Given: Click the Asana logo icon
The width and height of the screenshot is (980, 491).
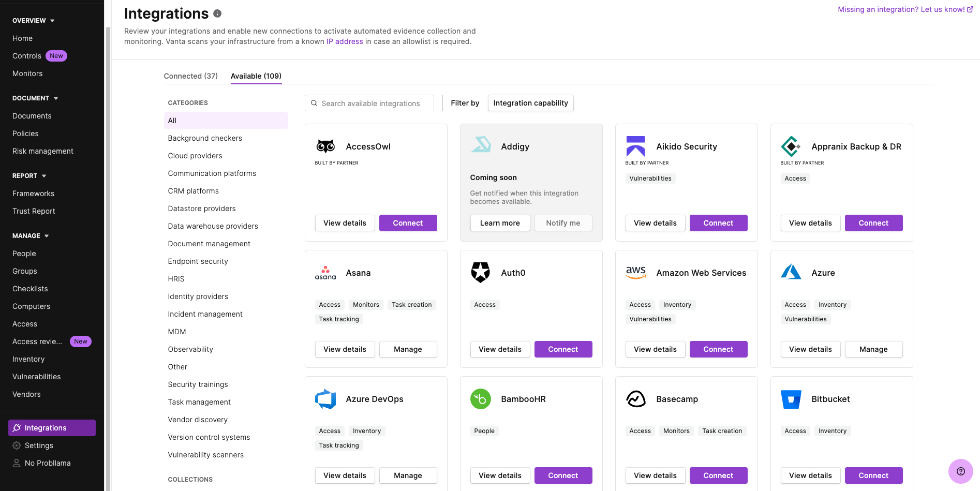Looking at the screenshot, I should [325, 273].
